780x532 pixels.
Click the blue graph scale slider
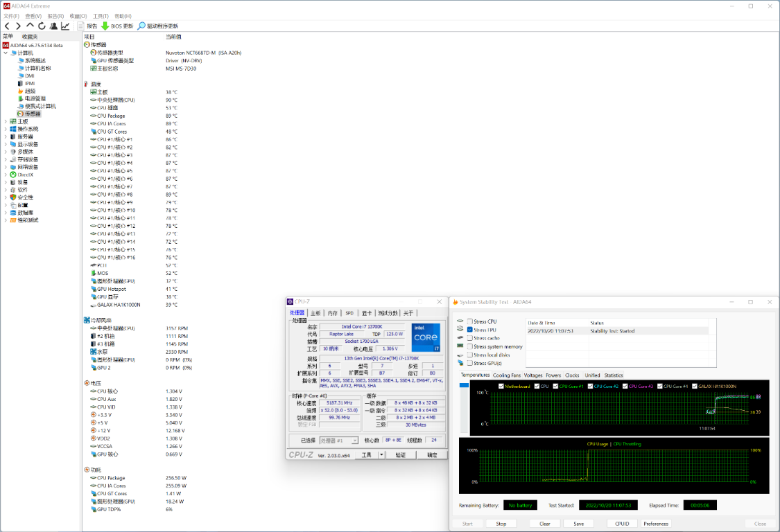tap(464, 385)
